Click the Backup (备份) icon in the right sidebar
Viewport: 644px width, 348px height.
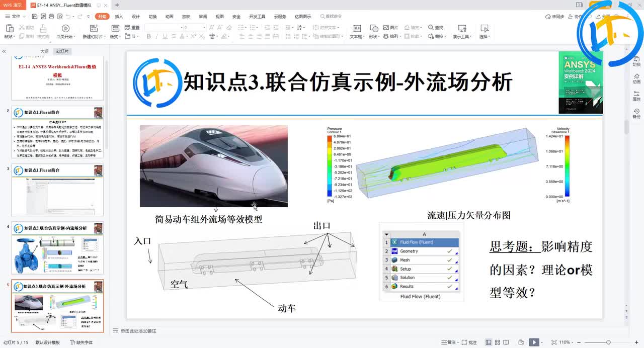pyautogui.click(x=636, y=113)
